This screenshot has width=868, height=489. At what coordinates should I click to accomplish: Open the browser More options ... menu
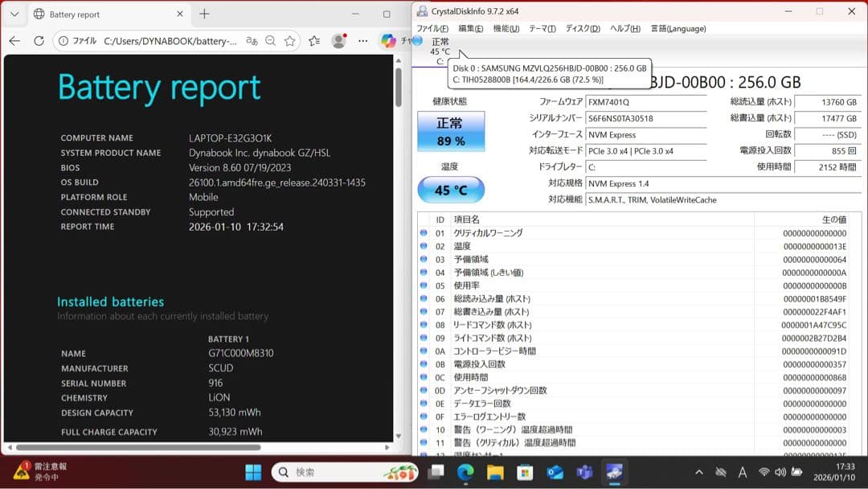pyautogui.click(x=363, y=41)
